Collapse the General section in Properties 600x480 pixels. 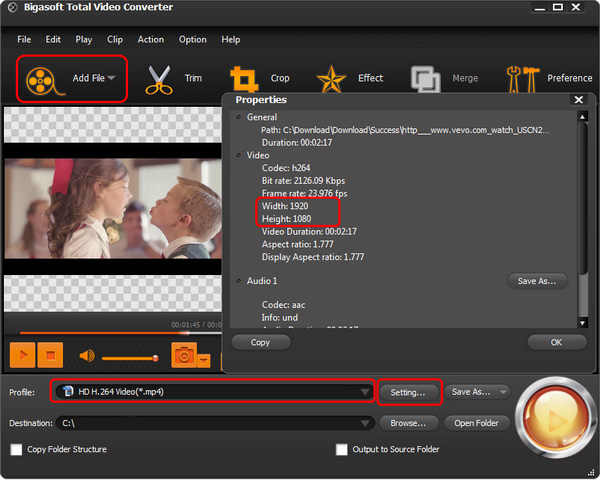(x=239, y=117)
